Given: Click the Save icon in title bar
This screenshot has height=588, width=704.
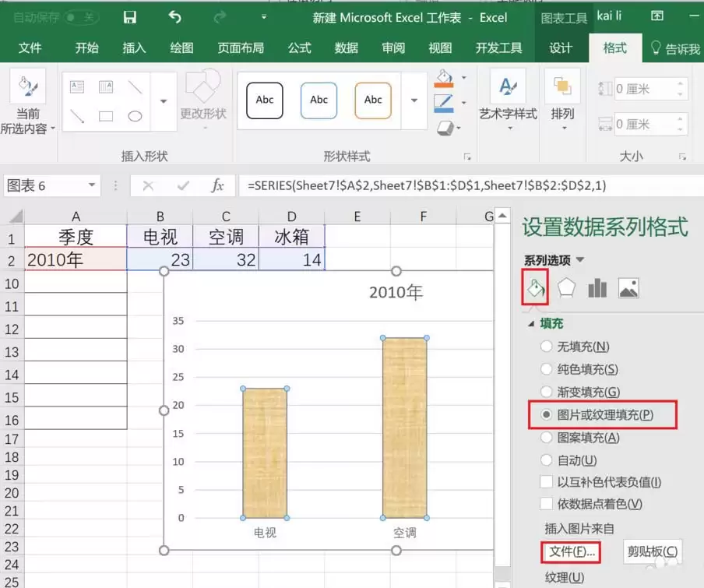Looking at the screenshot, I should coord(130,17).
